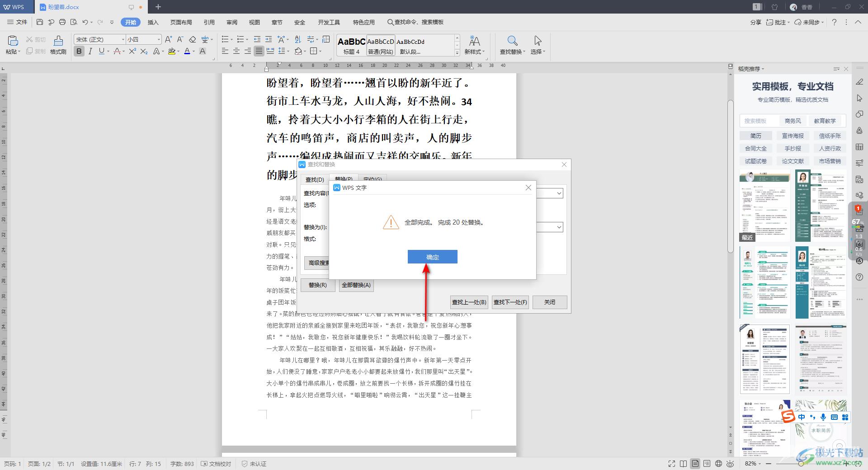Switch to web layout globe icon

[x=719, y=464]
